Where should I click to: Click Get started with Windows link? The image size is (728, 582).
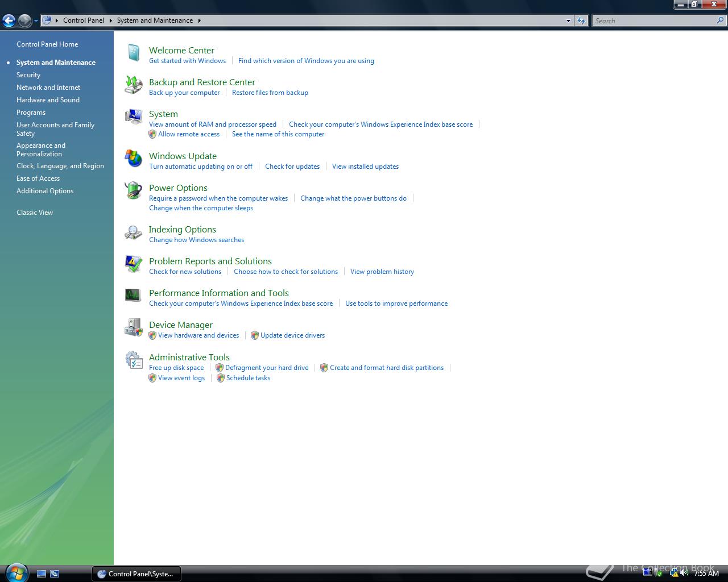tap(187, 61)
